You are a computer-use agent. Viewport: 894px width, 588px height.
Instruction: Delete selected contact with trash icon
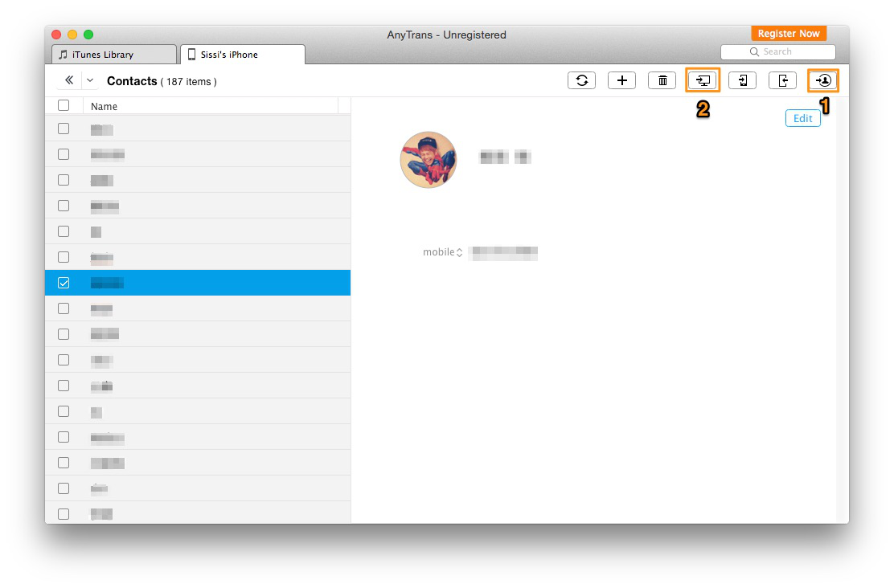coord(662,80)
